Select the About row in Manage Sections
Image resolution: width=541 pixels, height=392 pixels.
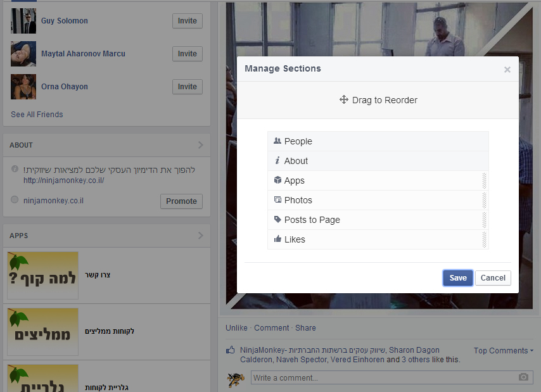point(378,161)
